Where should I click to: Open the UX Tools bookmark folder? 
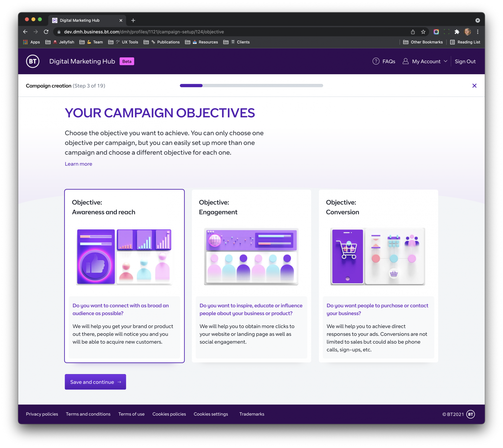pos(123,42)
